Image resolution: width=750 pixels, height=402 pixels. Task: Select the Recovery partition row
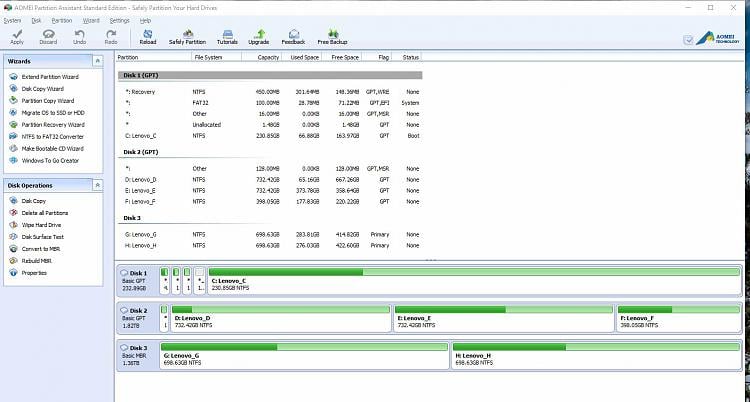[270, 92]
